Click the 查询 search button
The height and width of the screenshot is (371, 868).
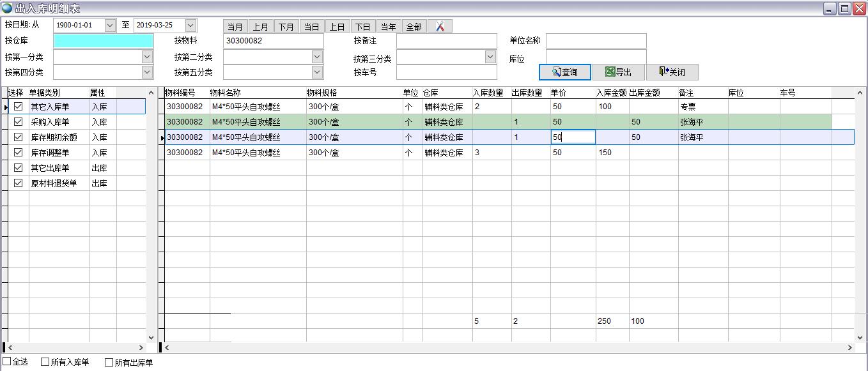(x=564, y=72)
